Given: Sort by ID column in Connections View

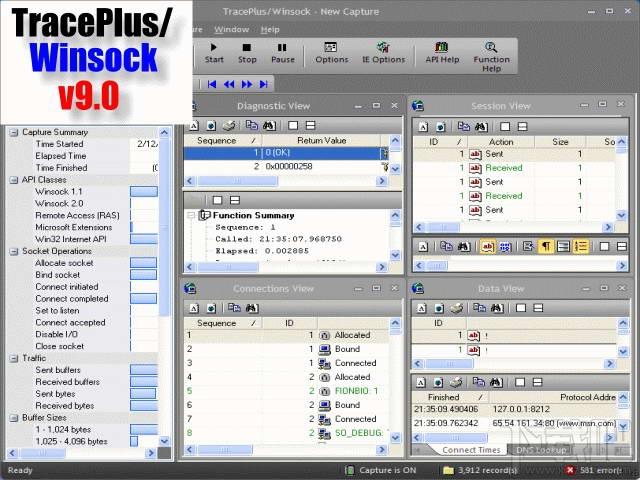Looking at the screenshot, I should click(x=289, y=323).
